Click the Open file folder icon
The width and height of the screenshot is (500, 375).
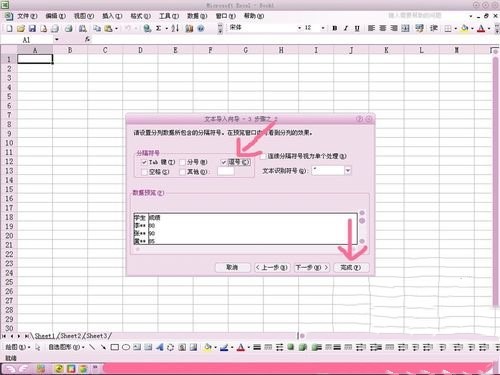point(21,29)
